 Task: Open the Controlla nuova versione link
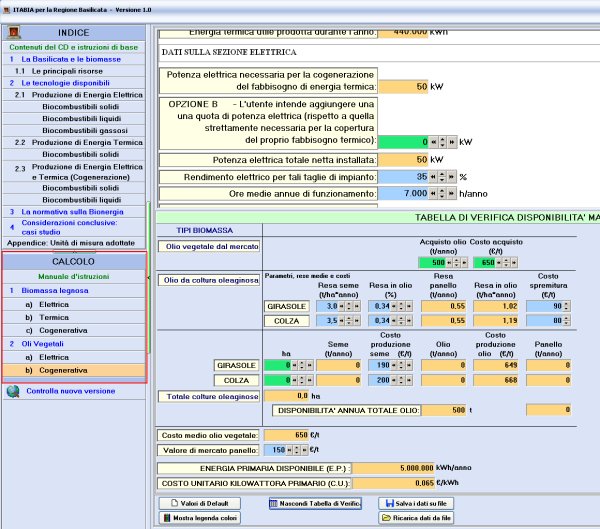(x=70, y=391)
